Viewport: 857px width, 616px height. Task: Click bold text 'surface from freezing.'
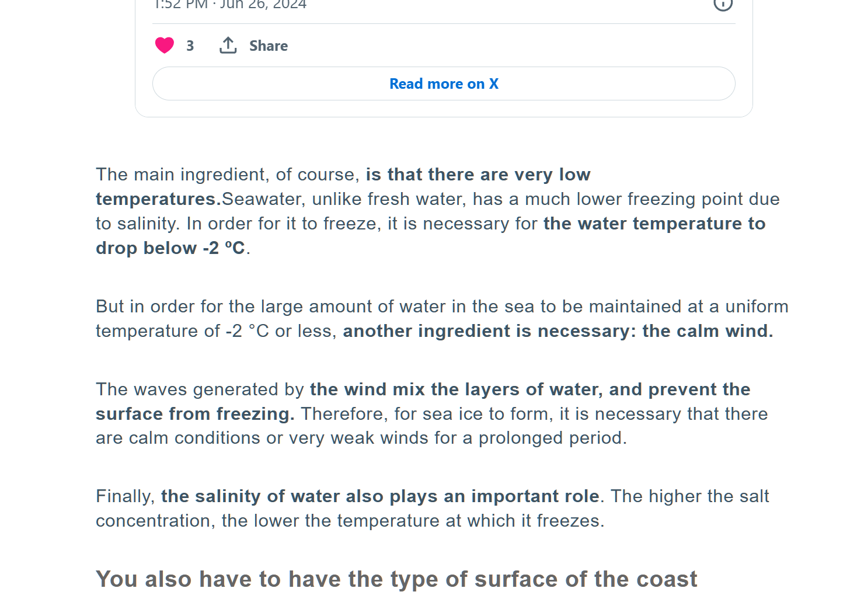click(195, 414)
